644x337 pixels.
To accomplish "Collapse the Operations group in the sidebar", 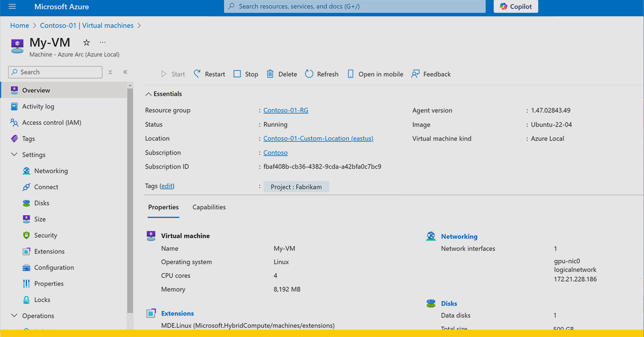I will (14, 316).
